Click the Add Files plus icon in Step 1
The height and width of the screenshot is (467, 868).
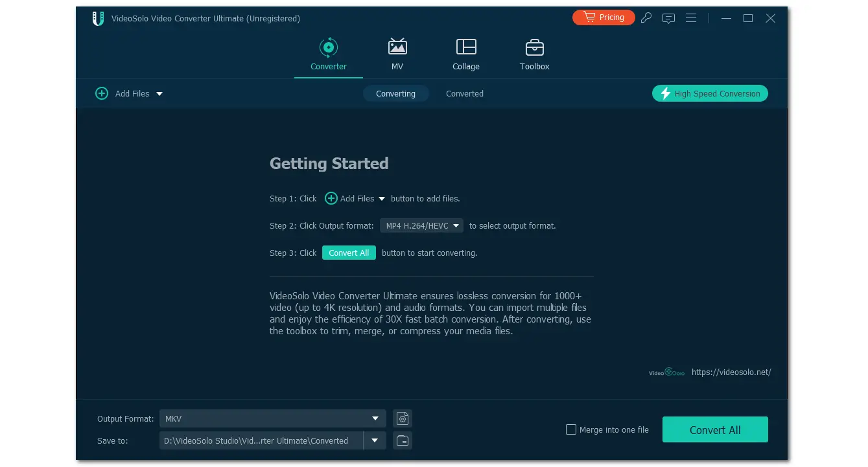331,198
